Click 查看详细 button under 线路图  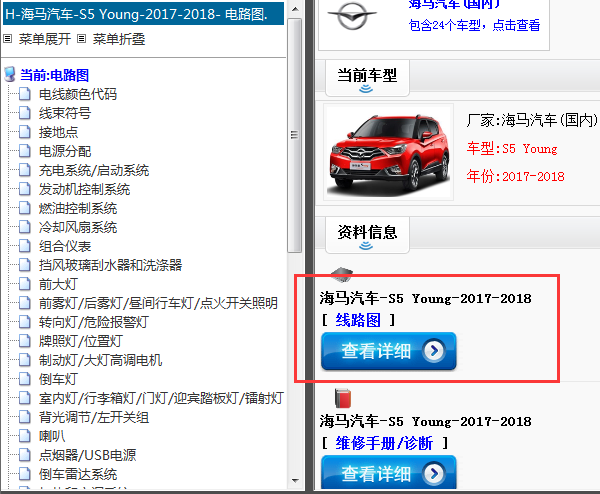(388, 351)
